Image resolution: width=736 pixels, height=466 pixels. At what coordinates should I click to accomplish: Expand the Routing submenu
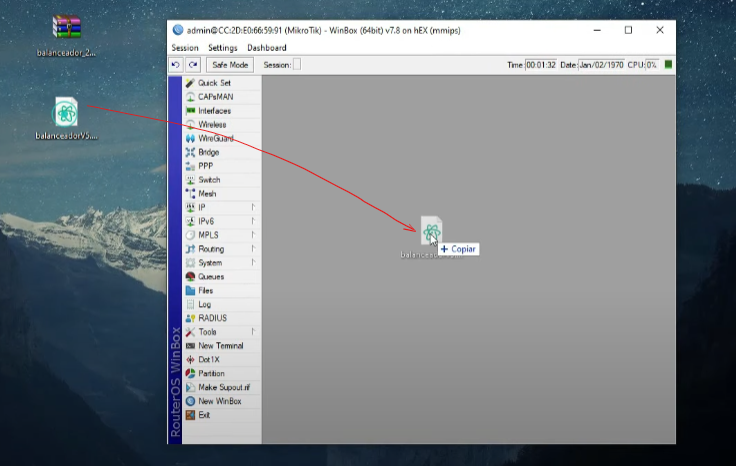[x=211, y=249]
